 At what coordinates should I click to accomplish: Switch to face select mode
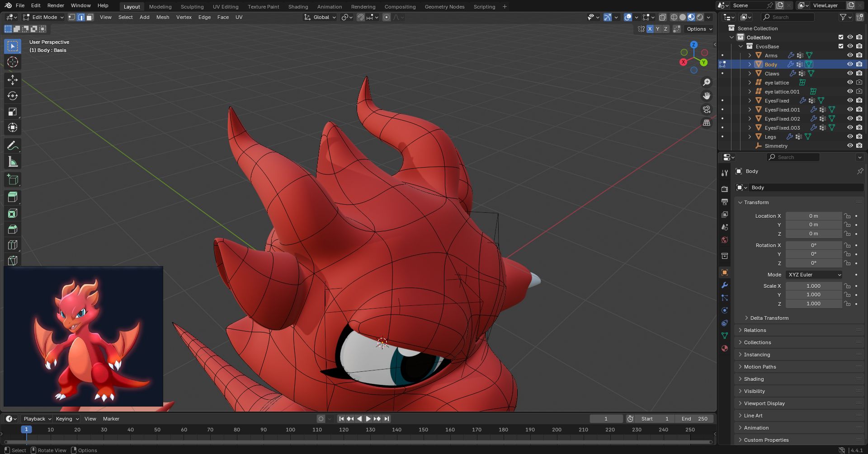tap(90, 17)
